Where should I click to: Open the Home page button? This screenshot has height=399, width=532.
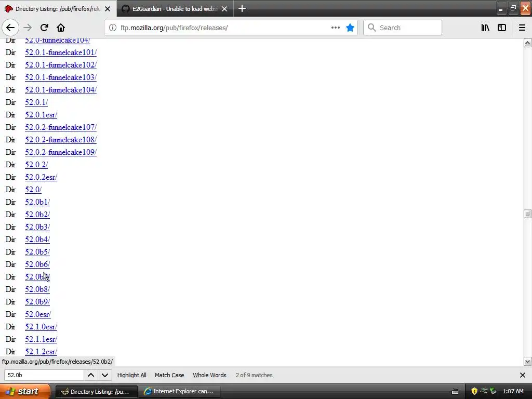point(61,28)
